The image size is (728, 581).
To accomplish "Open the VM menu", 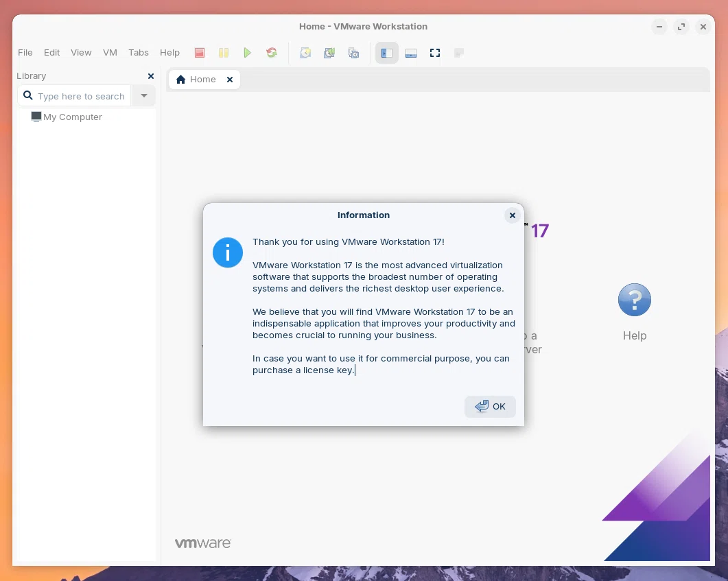I will (110, 52).
